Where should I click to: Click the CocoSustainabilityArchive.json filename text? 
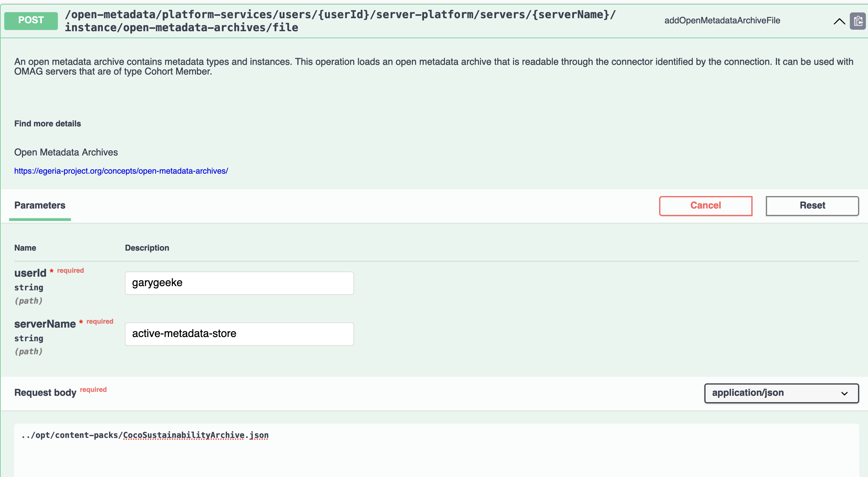tap(195, 435)
